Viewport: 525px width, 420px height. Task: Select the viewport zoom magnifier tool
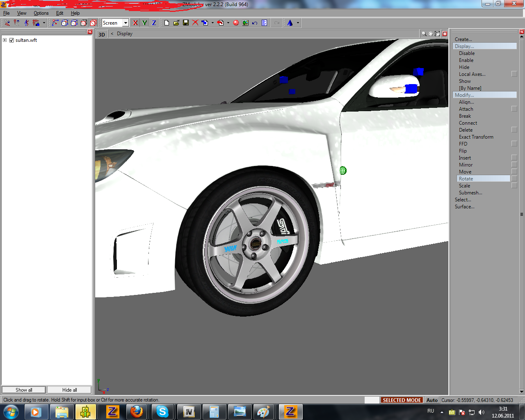(424, 34)
